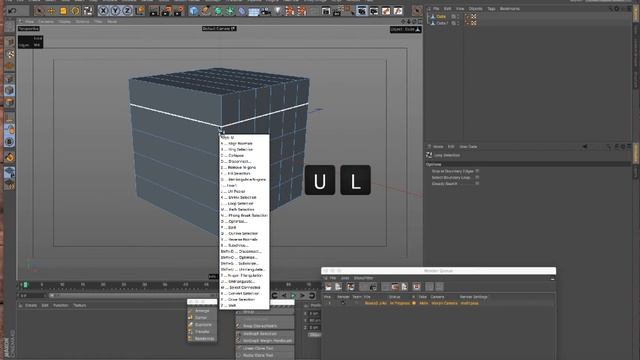Choose Reverse Normals from popup menu
Image resolution: width=640 pixels, height=360 pixels.
(244, 239)
